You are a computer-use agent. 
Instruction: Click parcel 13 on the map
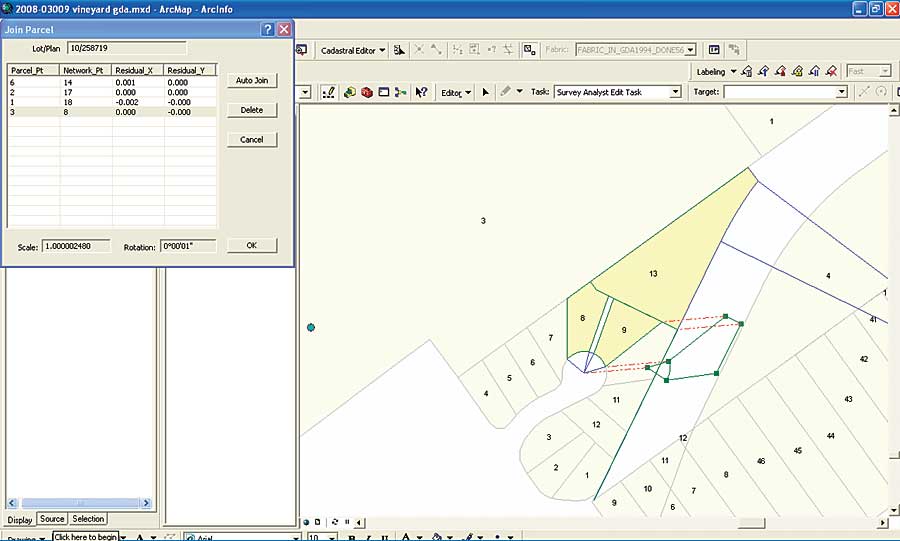(653, 274)
